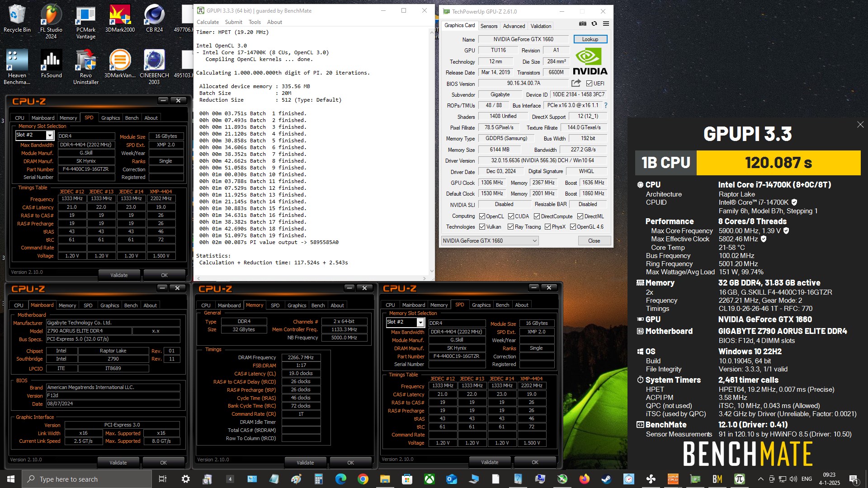
Task: Open Microsoft Edge from the taskbar
Action: 340,479
